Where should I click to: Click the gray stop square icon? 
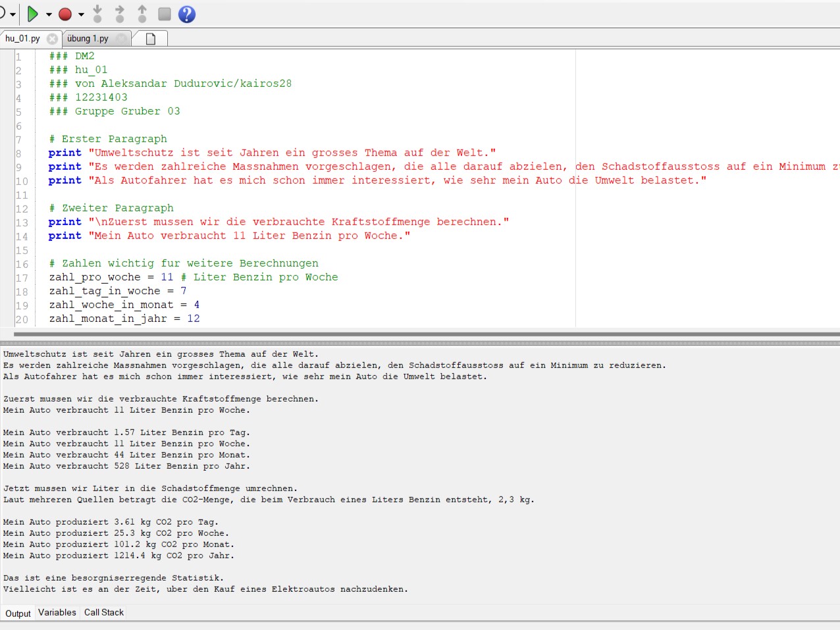[165, 14]
